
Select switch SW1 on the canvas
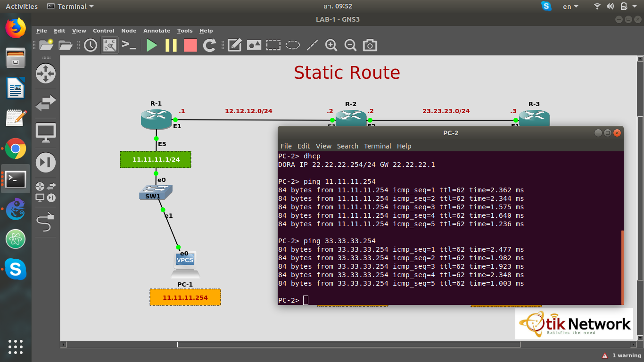coord(156,192)
